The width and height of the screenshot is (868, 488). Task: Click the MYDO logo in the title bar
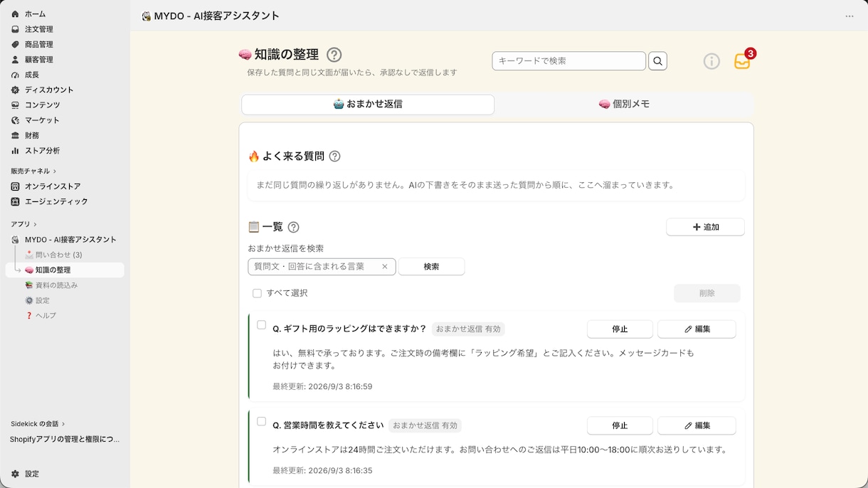coord(146,16)
